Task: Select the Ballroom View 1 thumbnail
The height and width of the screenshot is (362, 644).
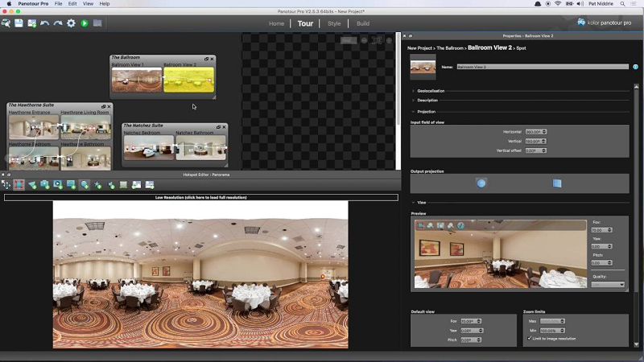Action: [x=137, y=80]
